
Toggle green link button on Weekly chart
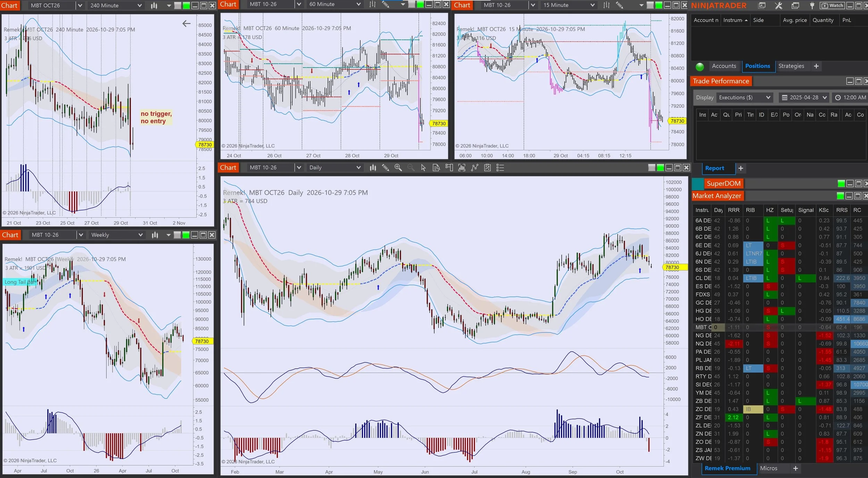coord(186,235)
